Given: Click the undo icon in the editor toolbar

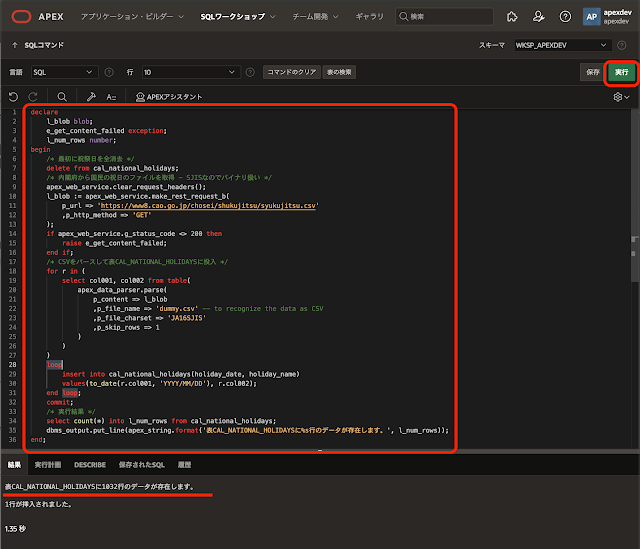Looking at the screenshot, I should click(13, 97).
